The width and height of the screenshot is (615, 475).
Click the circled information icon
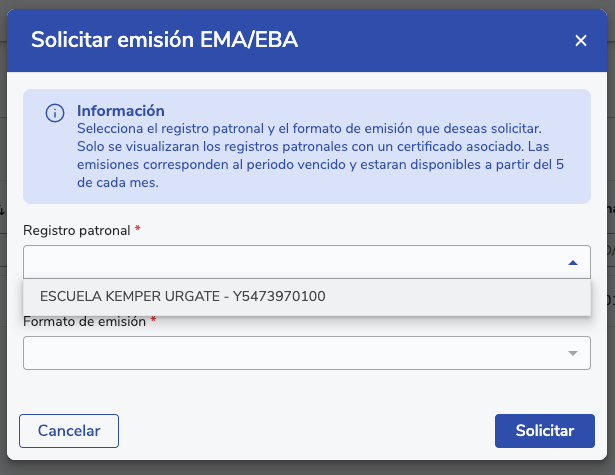click(x=55, y=114)
